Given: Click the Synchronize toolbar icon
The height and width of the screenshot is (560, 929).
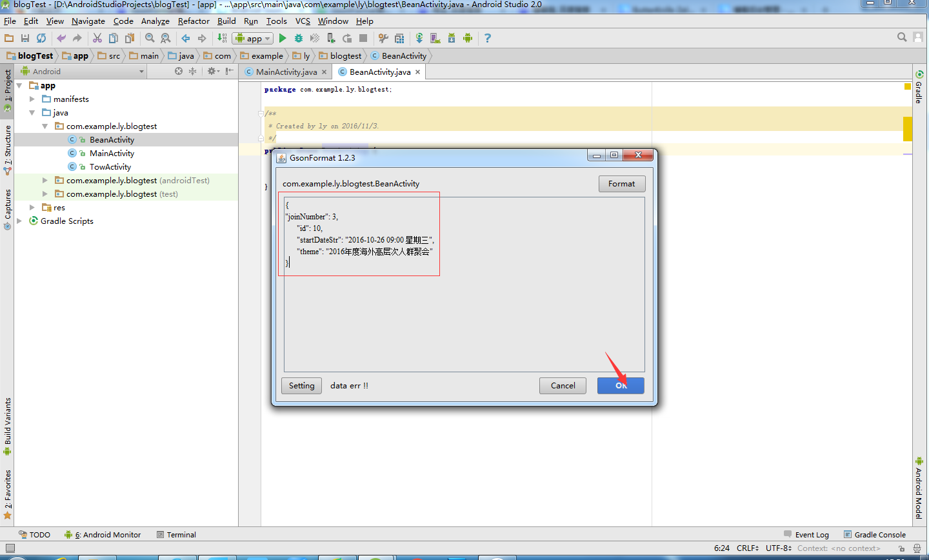Looking at the screenshot, I should [41, 38].
